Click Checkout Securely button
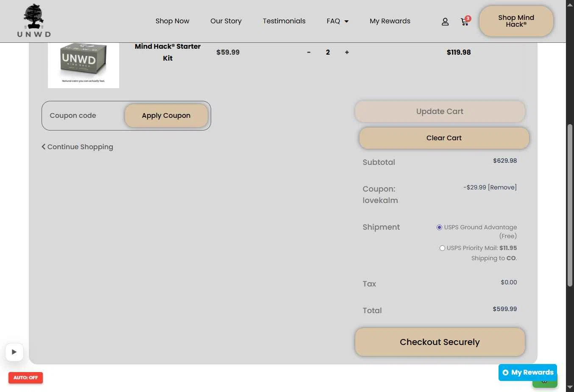This screenshot has width=574, height=392. coord(440,342)
